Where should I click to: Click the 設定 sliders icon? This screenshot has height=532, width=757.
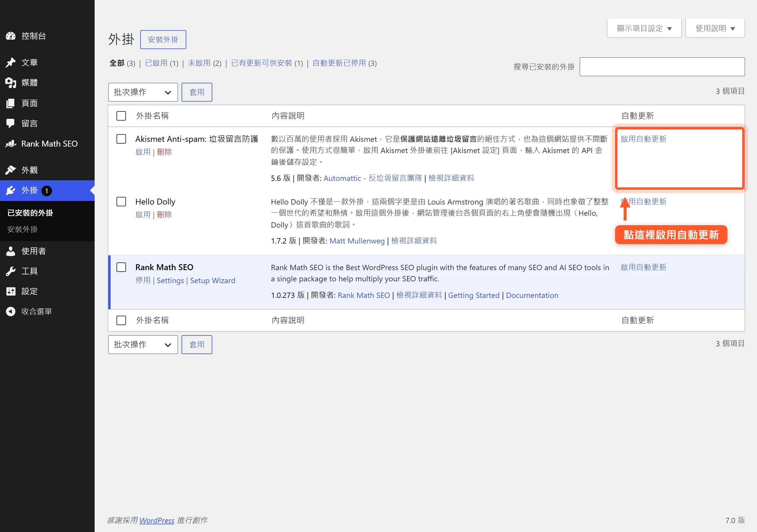(x=11, y=291)
